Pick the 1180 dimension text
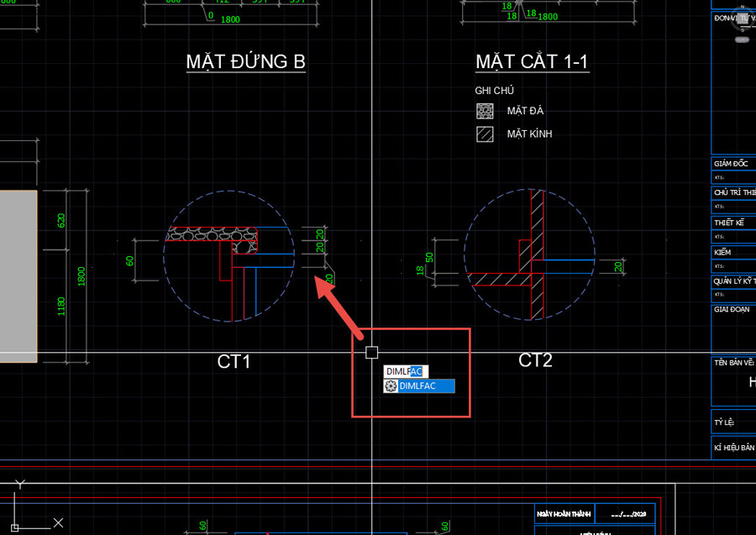The height and width of the screenshot is (535, 756). click(60, 307)
